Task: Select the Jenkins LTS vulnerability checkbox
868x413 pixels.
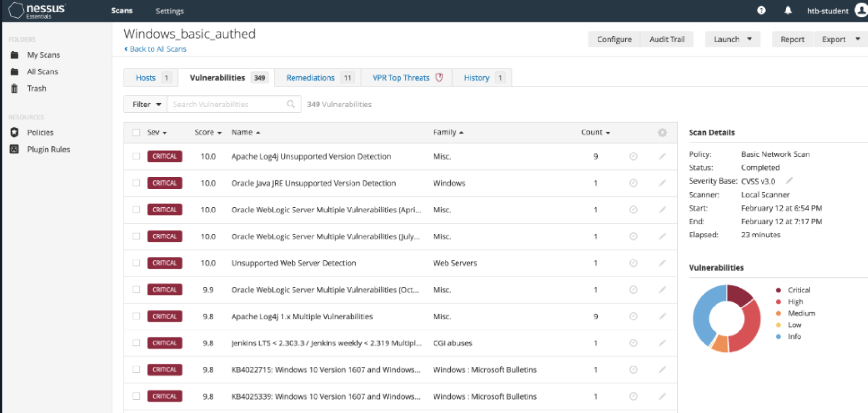Action: click(x=137, y=343)
